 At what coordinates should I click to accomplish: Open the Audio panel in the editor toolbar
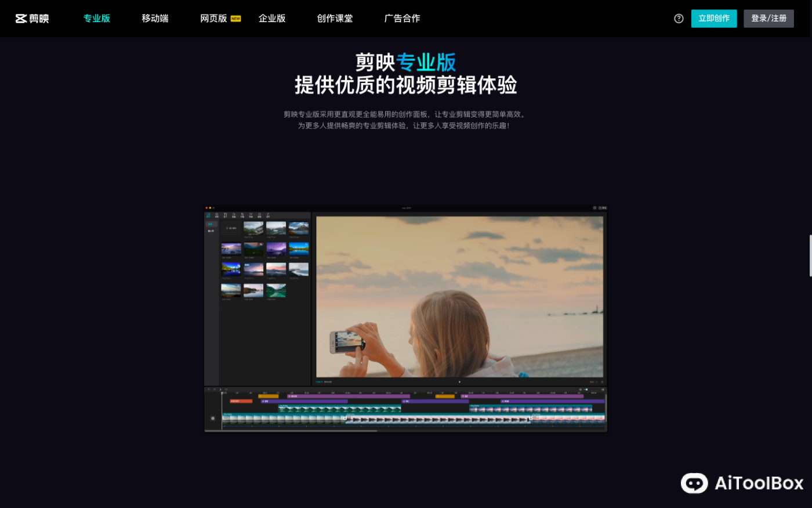(216, 215)
